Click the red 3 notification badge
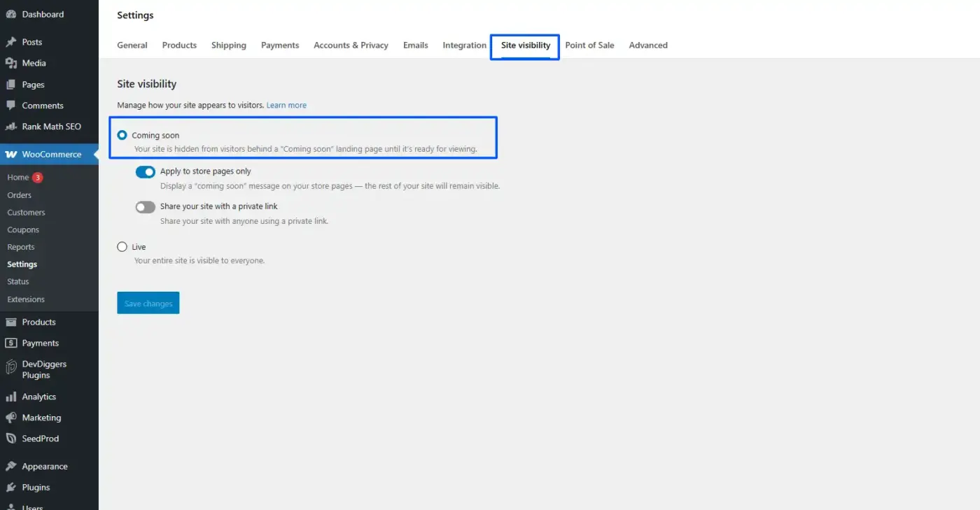The width and height of the screenshot is (980, 510). [x=38, y=178]
